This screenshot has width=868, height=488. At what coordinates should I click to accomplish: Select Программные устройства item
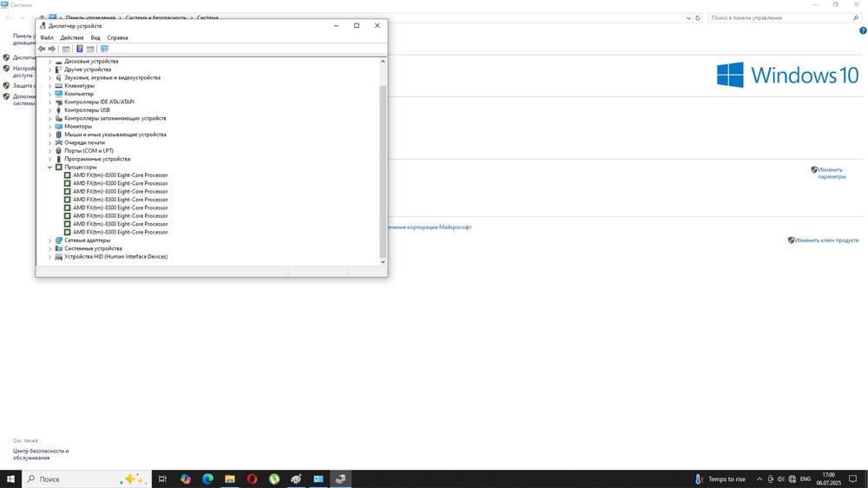pyautogui.click(x=97, y=159)
